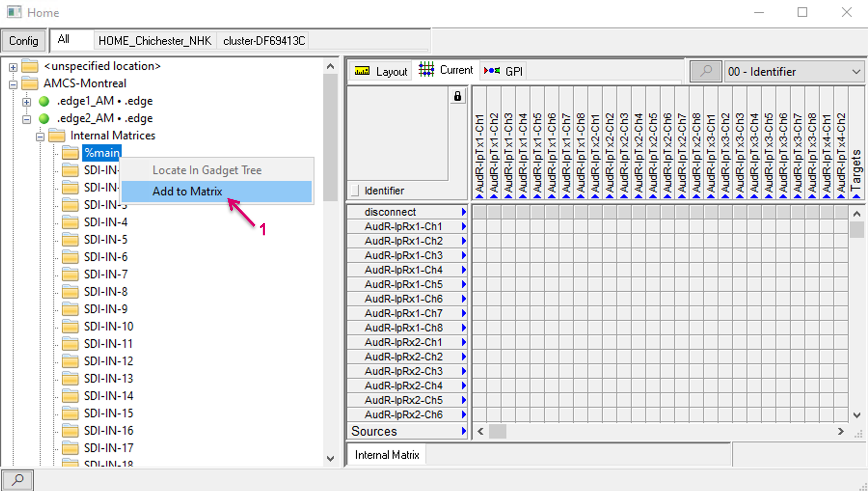Open the HOME_Chichester_NHK tab

[x=155, y=41]
